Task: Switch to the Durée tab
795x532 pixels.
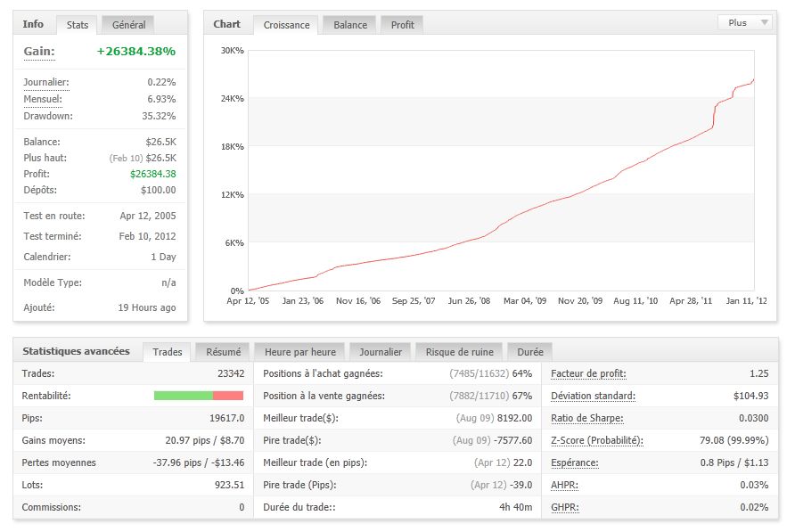Action: (529, 352)
